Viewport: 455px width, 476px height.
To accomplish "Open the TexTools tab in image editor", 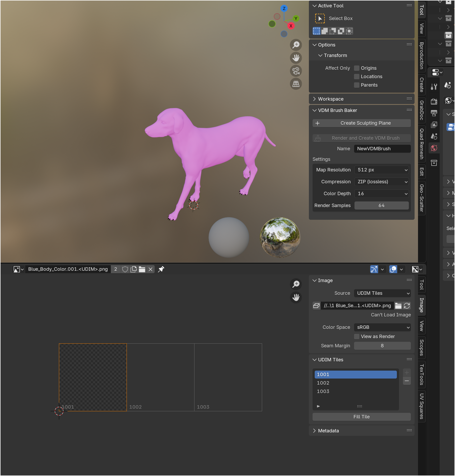I will 422,375.
